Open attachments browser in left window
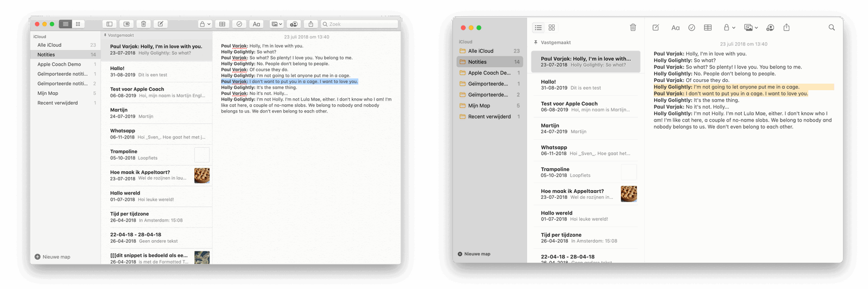The image size is (868, 289). 126,24
